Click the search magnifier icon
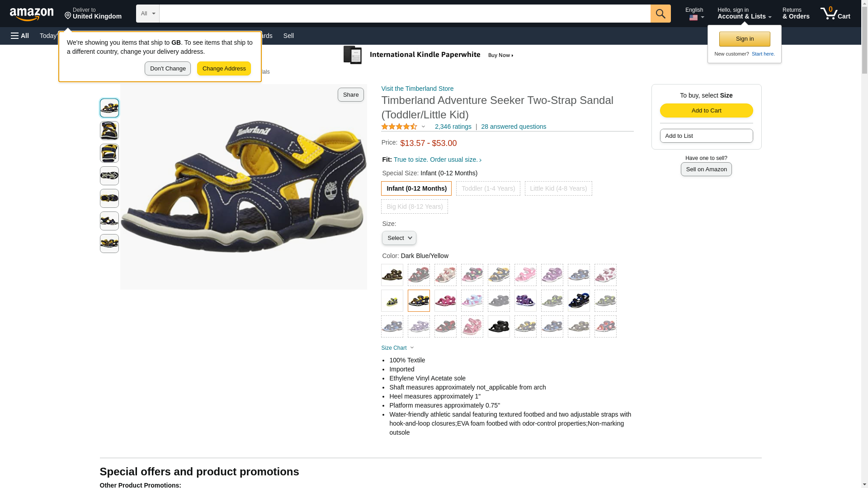 pos(660,14)
